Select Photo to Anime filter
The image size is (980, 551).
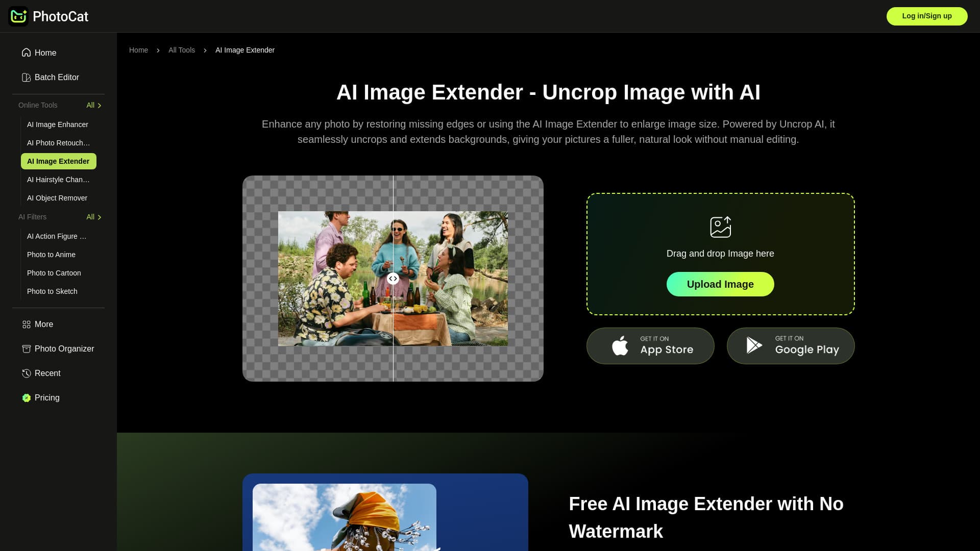point(51,255)
